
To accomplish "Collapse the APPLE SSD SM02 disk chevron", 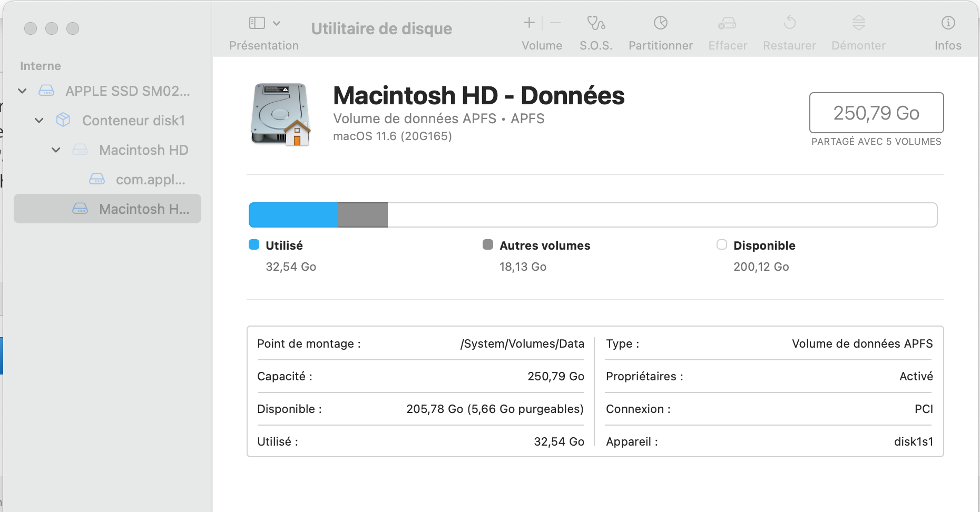I will coord(22,91).
